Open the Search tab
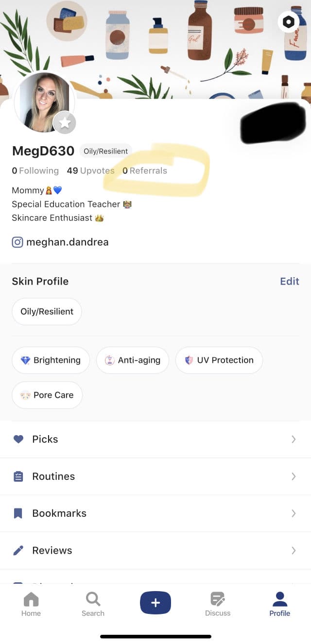Screen dimensions: 311x644 coord(93,604)
